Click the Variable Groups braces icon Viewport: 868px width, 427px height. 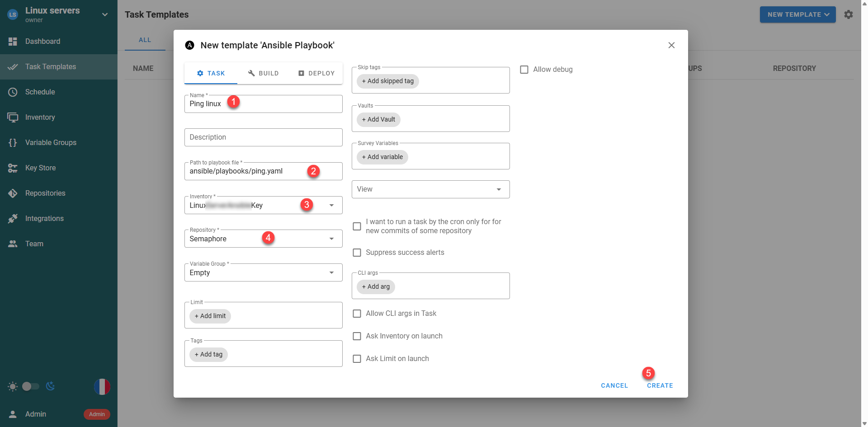pyautogui.click(x=13, y=143)
